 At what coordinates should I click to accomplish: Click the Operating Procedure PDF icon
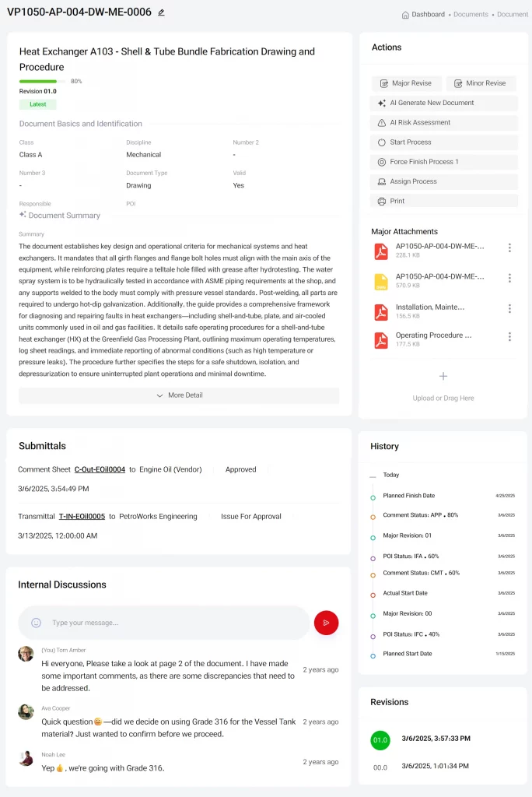[381, 340]
